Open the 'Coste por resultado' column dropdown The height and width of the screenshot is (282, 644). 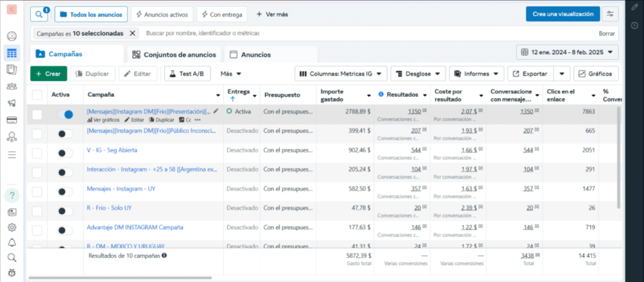click(481, 96)
